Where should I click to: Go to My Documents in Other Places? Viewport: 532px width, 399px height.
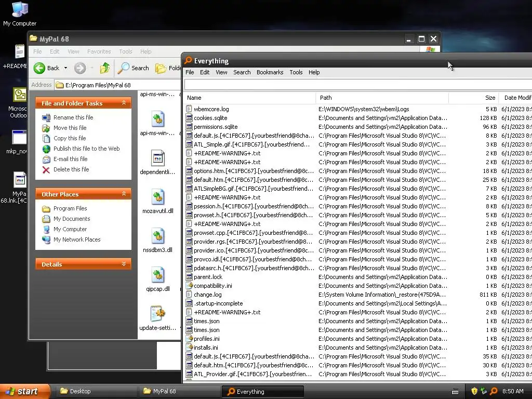pos(72,219)
